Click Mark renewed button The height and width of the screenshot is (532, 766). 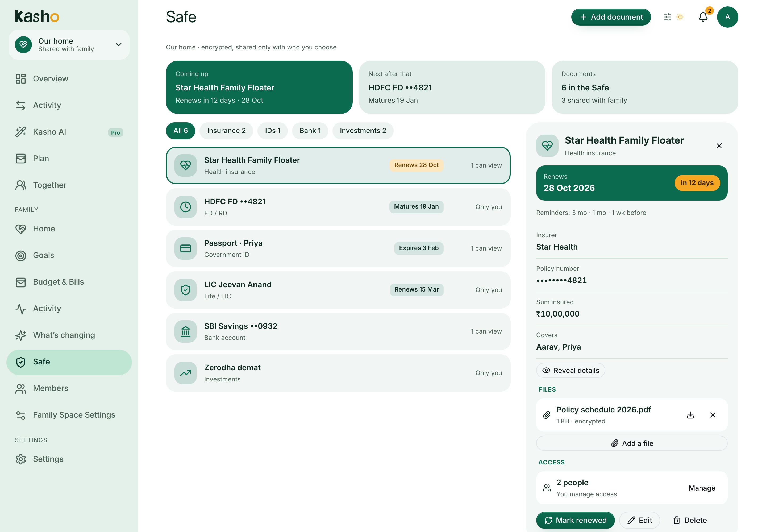[575, 520]
